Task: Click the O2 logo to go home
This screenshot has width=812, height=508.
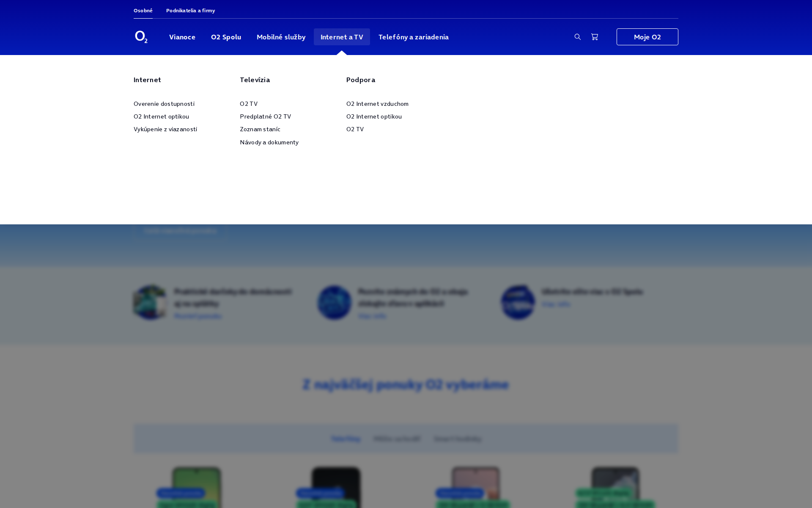Action: (x=141, y=37)
